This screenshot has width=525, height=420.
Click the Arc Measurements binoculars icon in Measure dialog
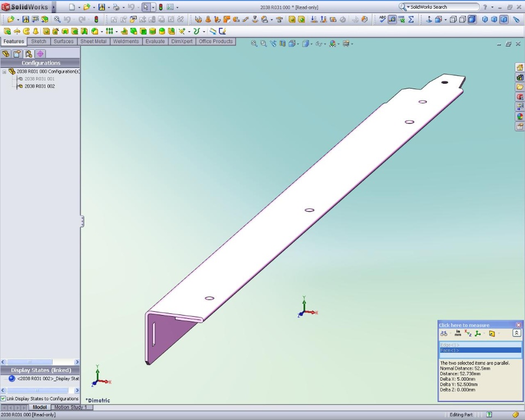pyautogui.click(x=444, y=333)
